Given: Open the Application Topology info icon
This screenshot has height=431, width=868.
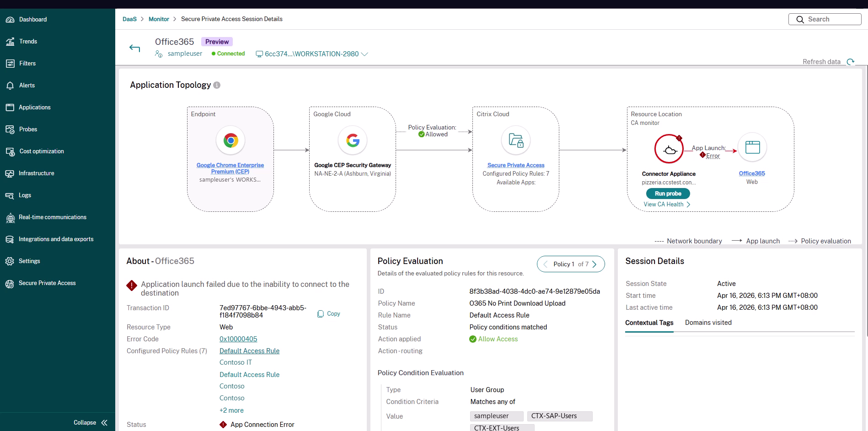Looking at the screenshot, I should (217, 85).
